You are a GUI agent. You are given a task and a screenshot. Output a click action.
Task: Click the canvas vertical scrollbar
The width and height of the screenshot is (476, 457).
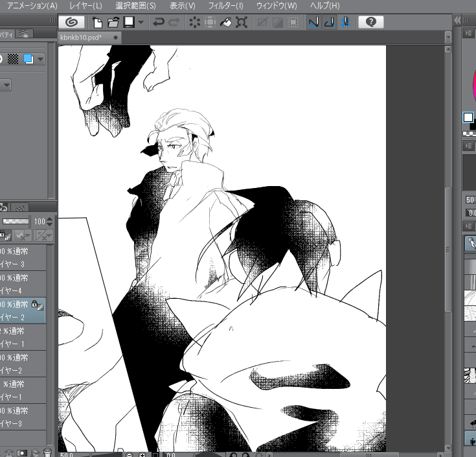pos(448,249)
